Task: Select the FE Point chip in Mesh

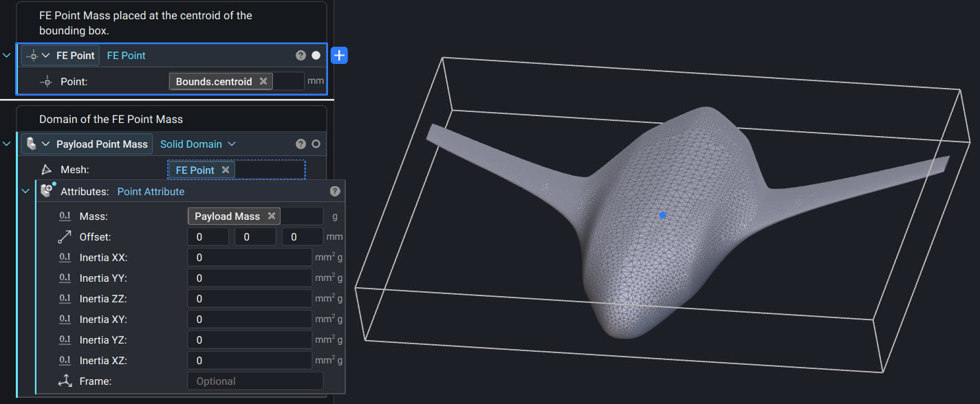Action: (195, 170)
